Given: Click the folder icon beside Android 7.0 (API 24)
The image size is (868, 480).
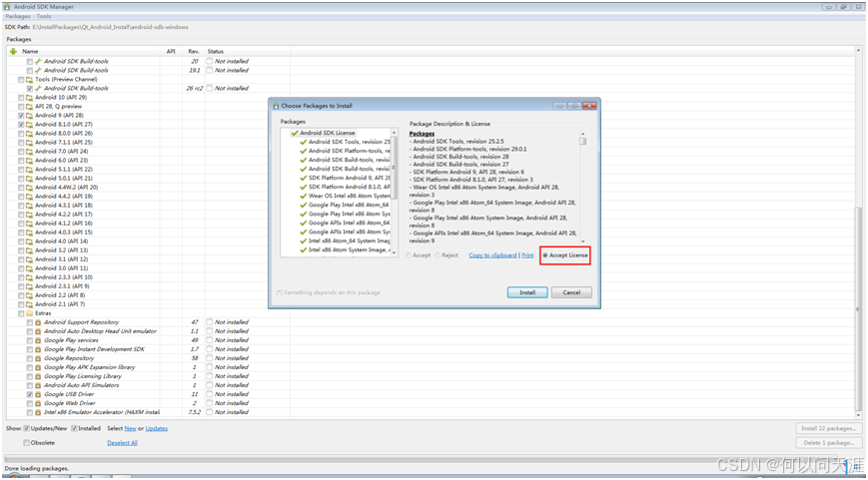Looking at the screenshot, I should point(29,152).
